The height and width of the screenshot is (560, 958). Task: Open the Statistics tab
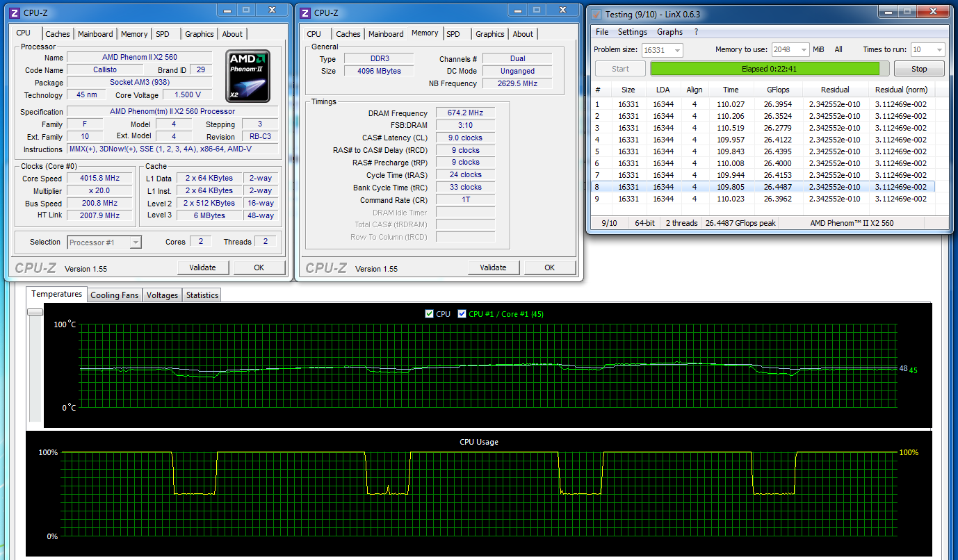202,295
